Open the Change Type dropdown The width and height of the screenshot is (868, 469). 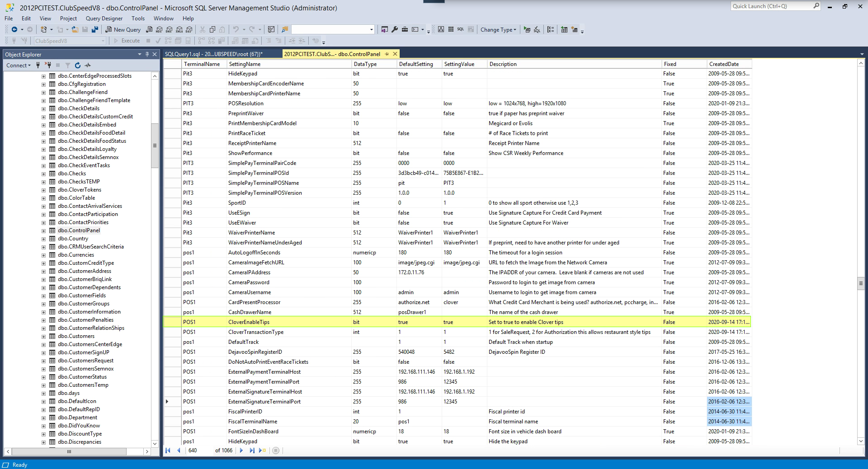498,29
